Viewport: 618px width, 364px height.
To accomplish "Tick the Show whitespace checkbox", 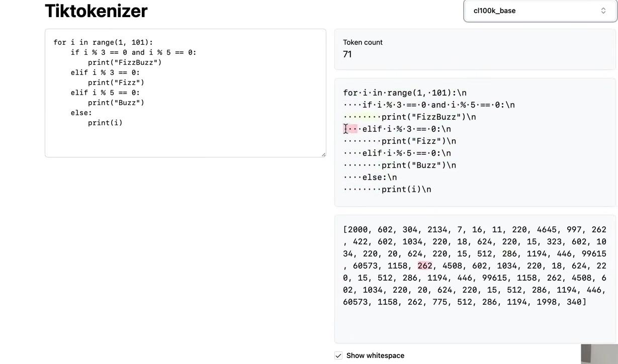I will click(338, 355).
